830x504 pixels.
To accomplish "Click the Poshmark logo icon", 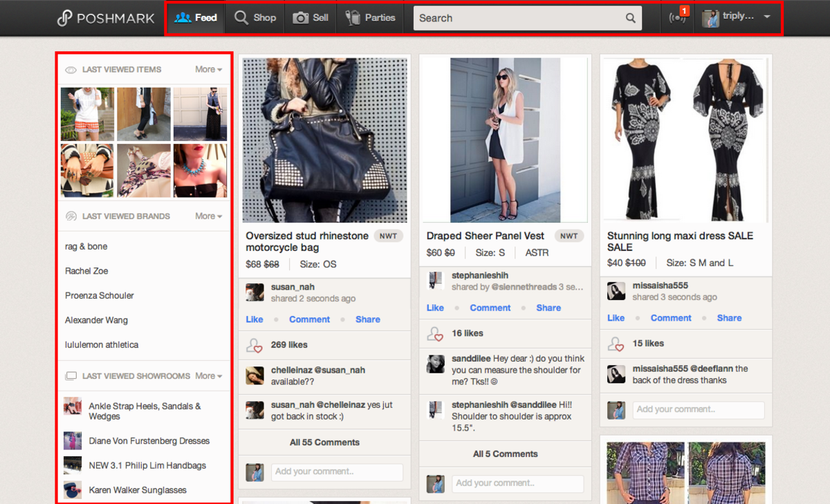I will [x=64, y=18].
